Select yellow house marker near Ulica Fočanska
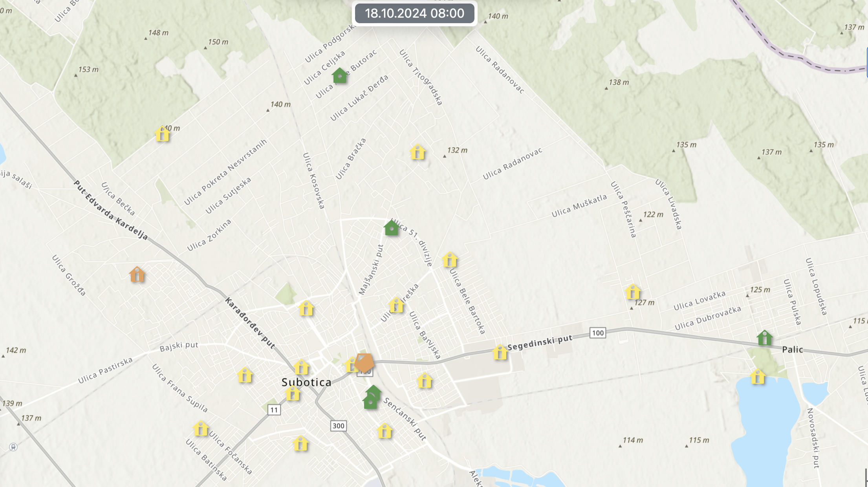The image size is (868, 487). point(201,428)
